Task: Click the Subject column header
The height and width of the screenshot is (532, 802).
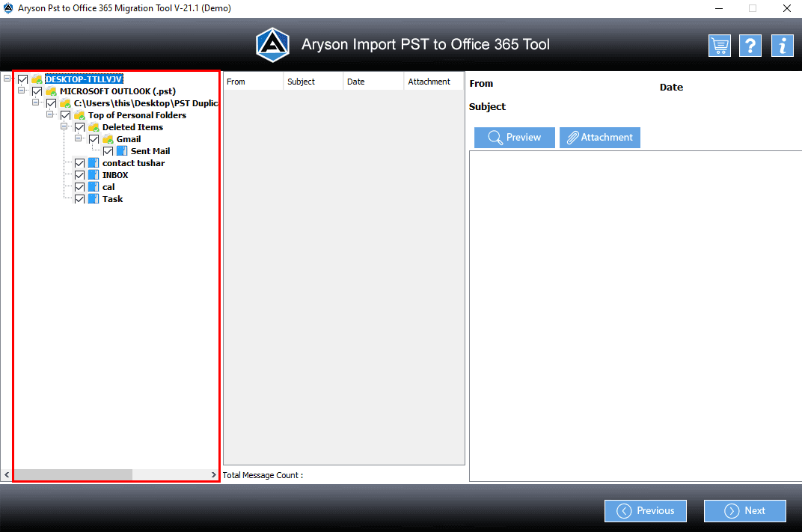Action: [313, 82]
